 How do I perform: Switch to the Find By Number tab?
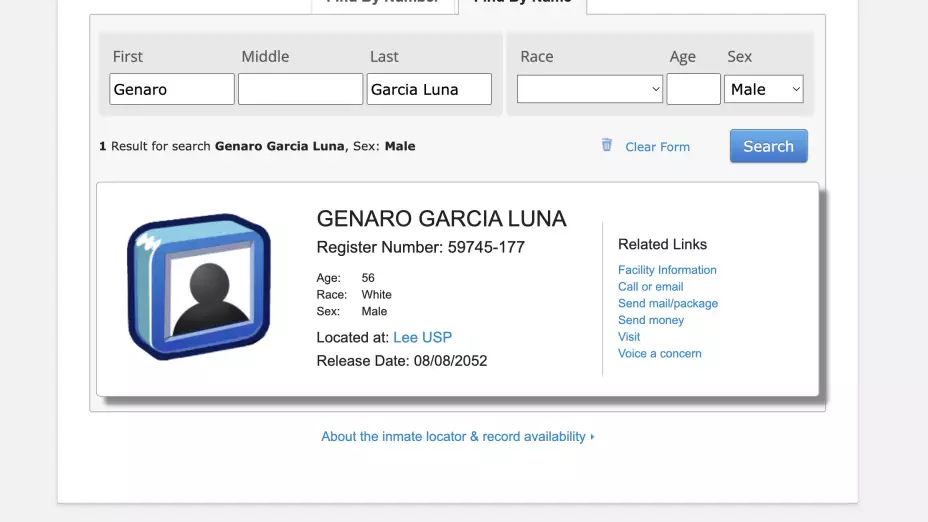point(383,3)
